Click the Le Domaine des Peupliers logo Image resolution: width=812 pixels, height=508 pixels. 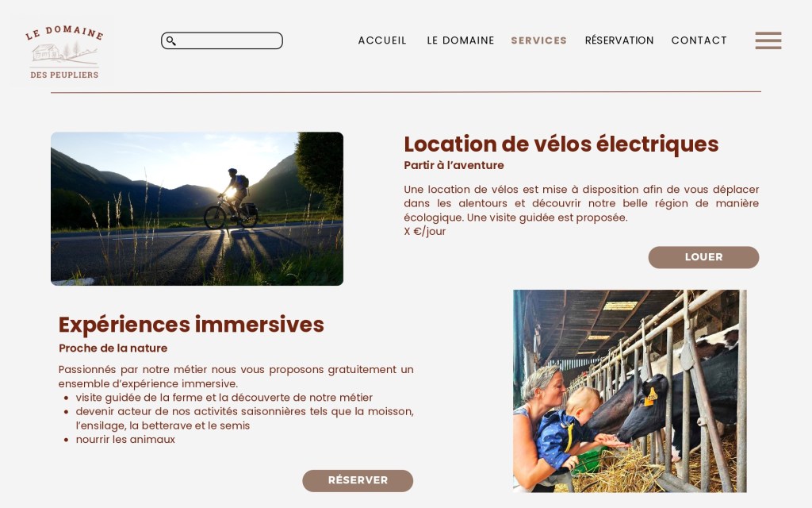click(x=64, y=52)
